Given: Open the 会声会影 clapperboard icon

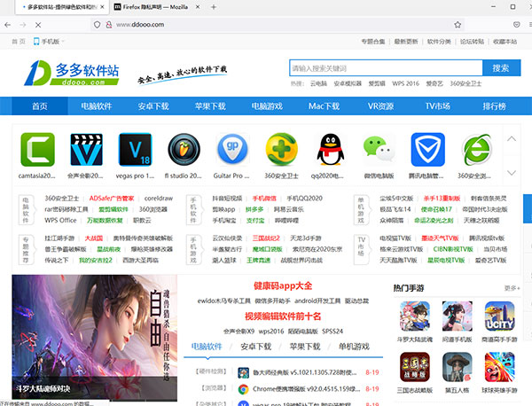Looking at the screenshot, I should (87, 150).
